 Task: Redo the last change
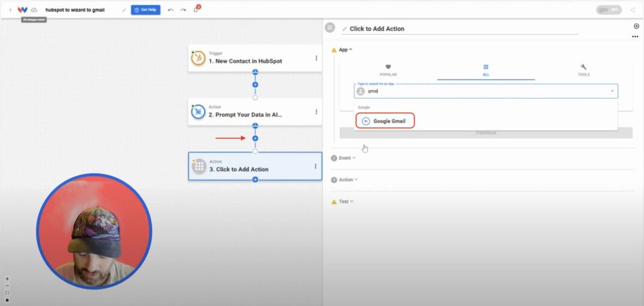tap(183, 10)
